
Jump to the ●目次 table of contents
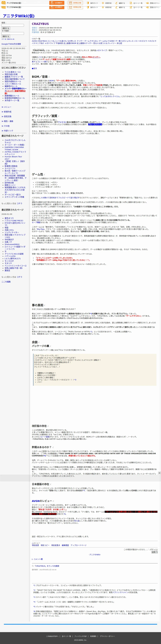click(x=34, y=68)
